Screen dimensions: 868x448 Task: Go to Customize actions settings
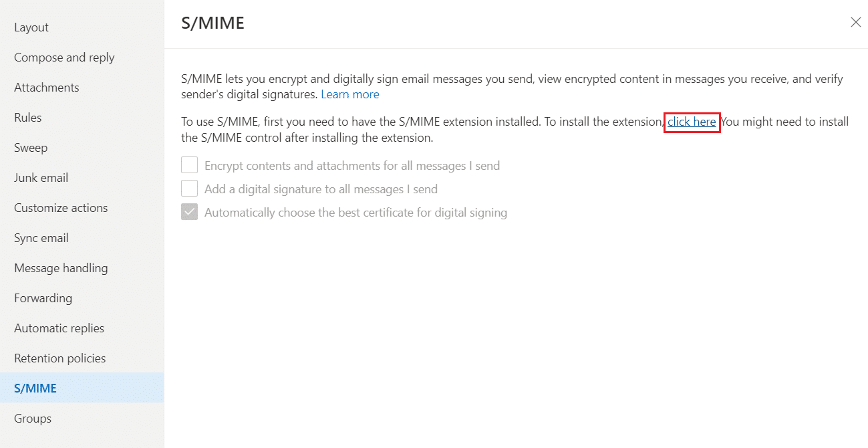[61, 207]
